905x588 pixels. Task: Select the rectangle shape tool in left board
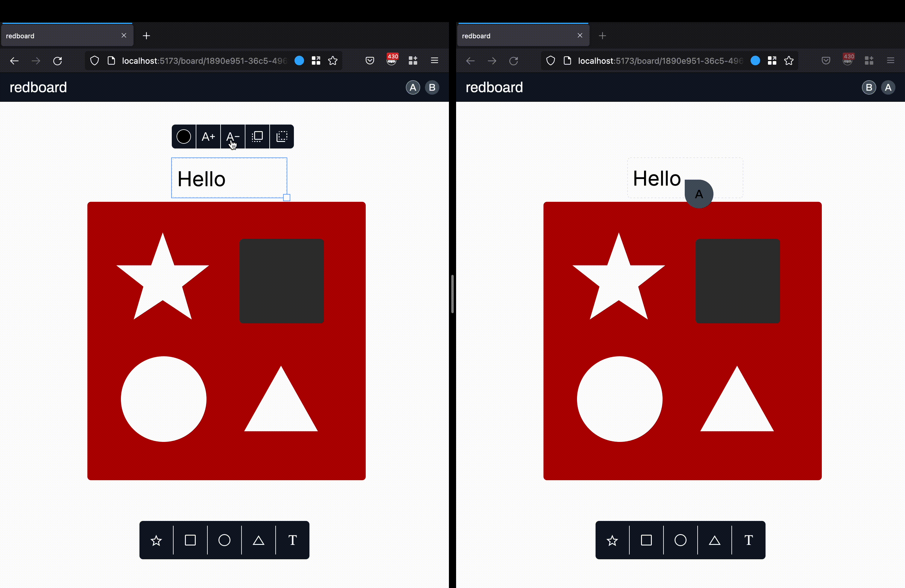[190, 540]
